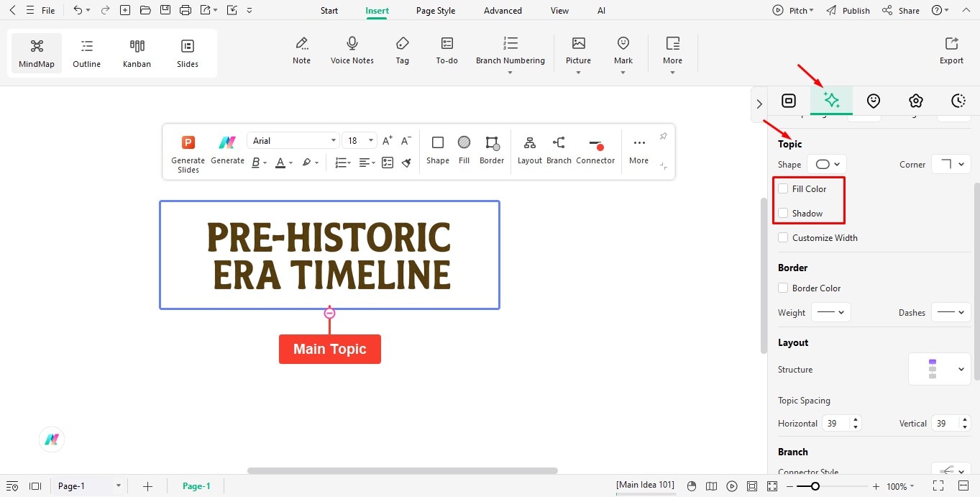980x497 pixels.
Task: Open the first topic-format panel tab
Action: click(x=789, y=101)
